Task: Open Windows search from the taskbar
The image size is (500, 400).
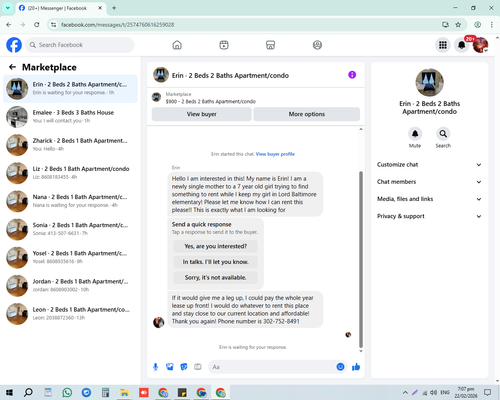Action: pyautogui.click(x=28, y=392)
